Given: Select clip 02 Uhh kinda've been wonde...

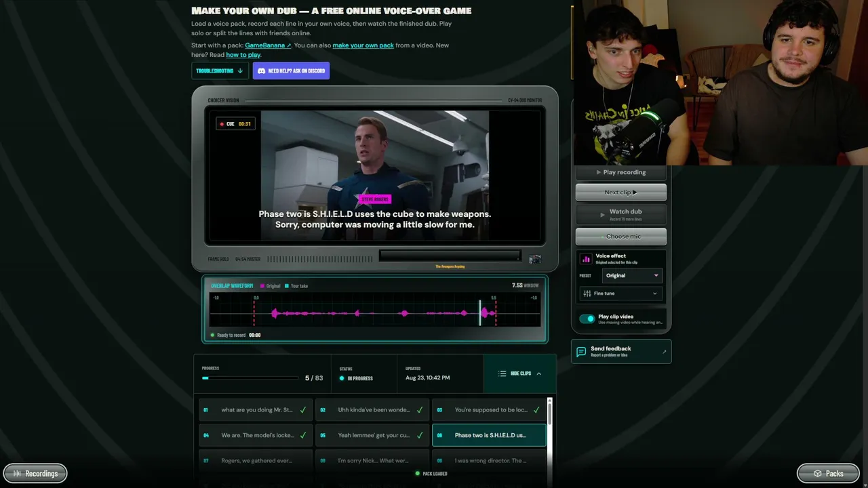Looking at the screenshot, I should click(372, 410).
